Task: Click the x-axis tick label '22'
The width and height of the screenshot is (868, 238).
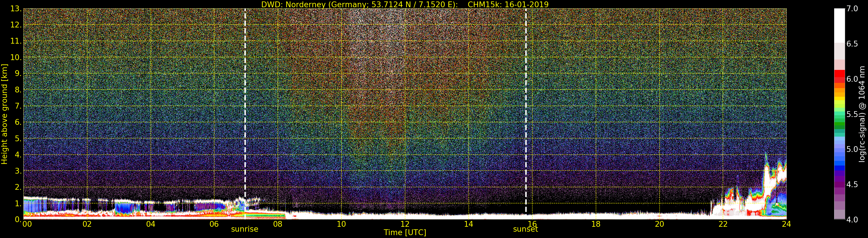Action: click(x=723, y=224)
